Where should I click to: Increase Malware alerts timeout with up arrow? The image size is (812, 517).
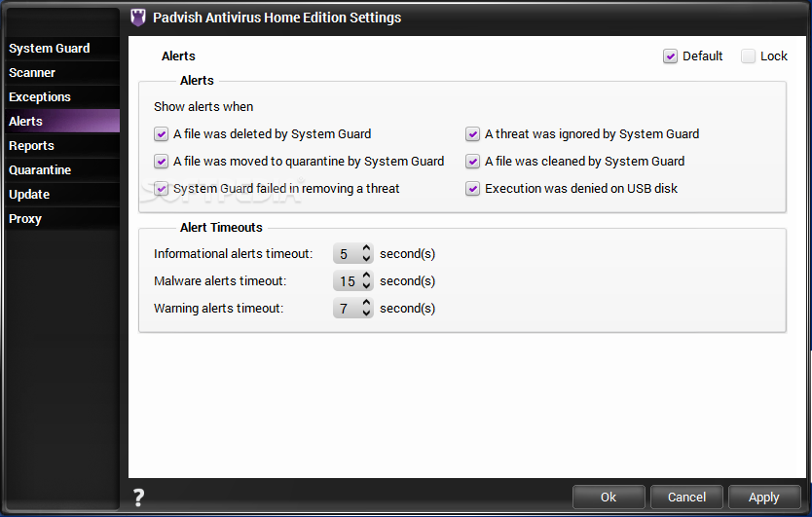click(x=366, y=276)
